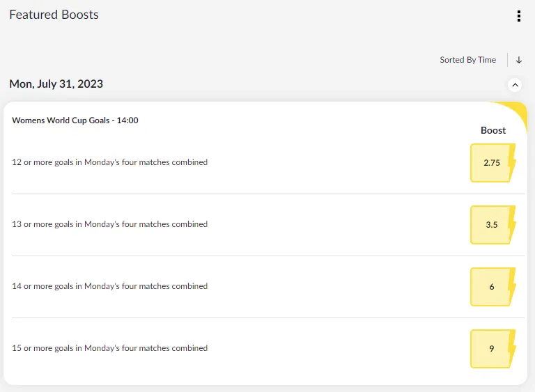The image size is (535, 392).
Task: Click the 13 or more goals market text
Action: [x=109, y=224]
